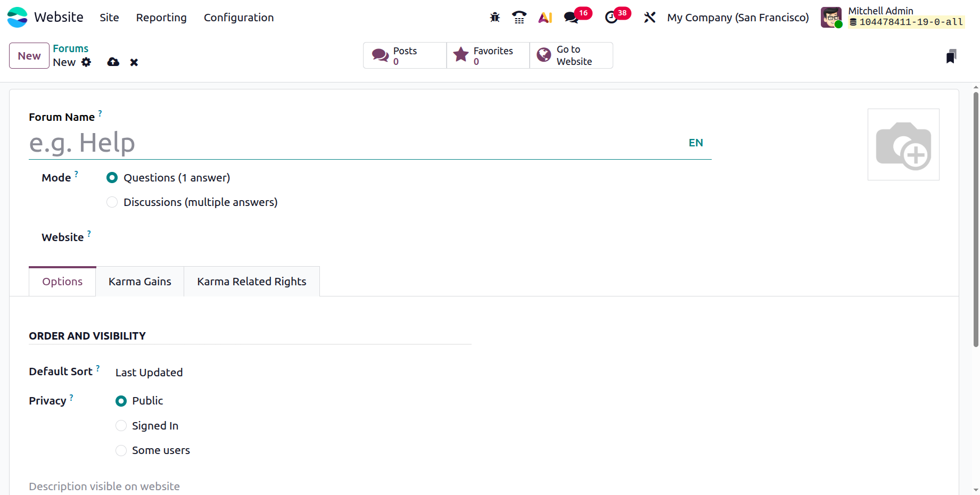Choose the Some users privacy option

(121, 450)
